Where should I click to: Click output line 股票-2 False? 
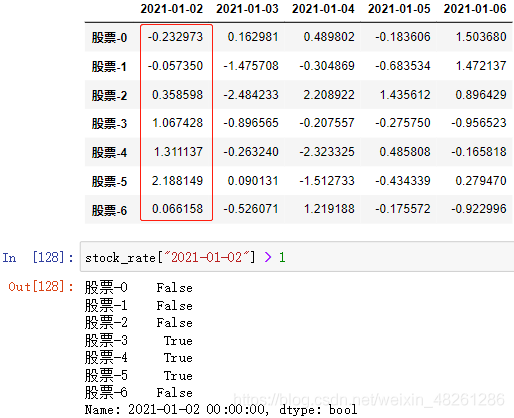click(x=139, y=322)
